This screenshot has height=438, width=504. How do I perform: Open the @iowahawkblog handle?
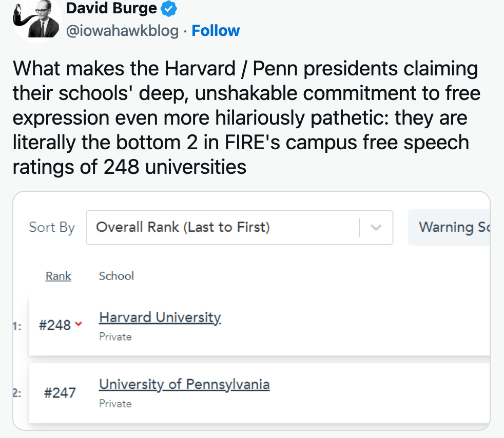coord(122,31)
